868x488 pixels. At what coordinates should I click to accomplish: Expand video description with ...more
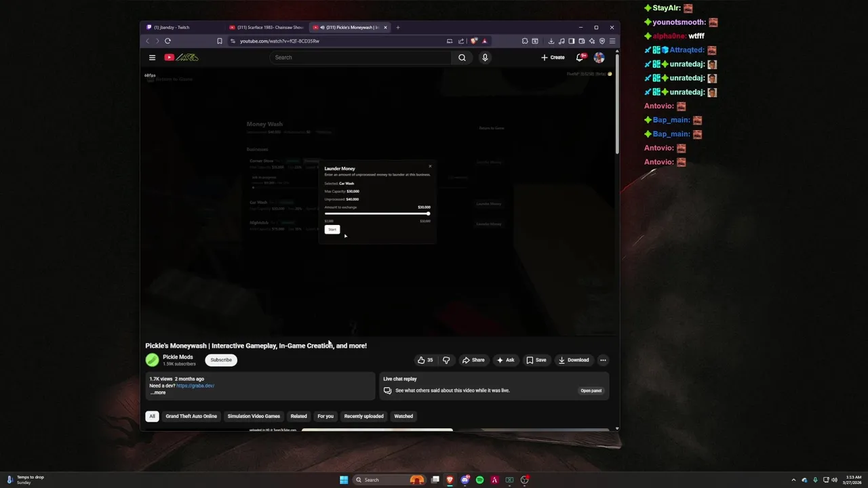pyautogui.click(x=158, y=392)
